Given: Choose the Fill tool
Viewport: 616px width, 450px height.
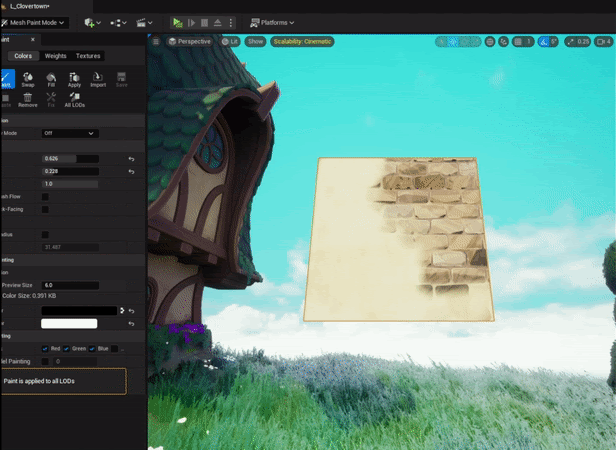Looking at the screenshot, I should [x=51, y=79].
